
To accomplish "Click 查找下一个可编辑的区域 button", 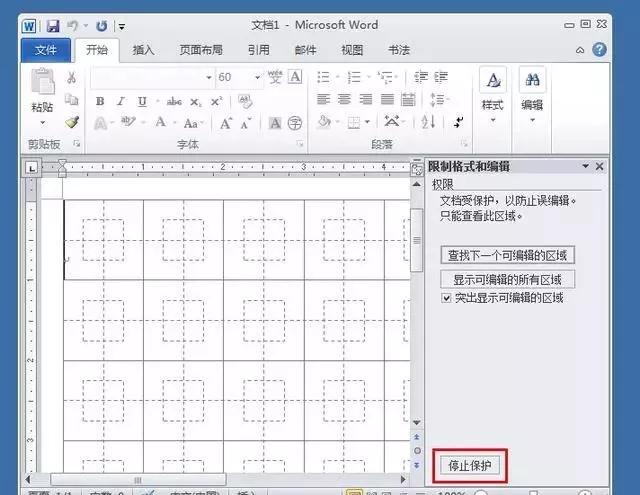I will pos(507,255).
